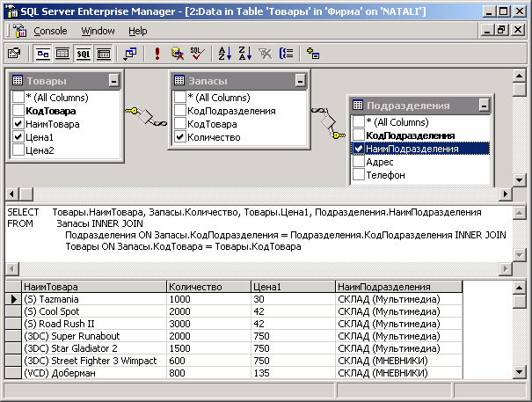Screen dimensions: 532x402
Task: Click the Remove Filter icon
Action: click(x=265, y=54)
